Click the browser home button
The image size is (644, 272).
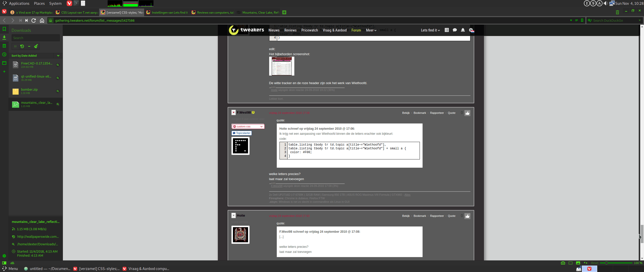[x=42, y=20]
